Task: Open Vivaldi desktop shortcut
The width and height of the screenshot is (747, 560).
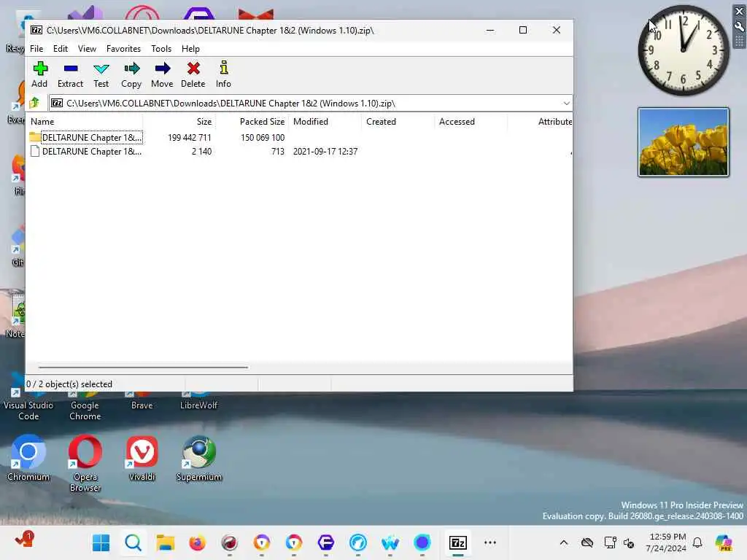Action: (142, 457)
